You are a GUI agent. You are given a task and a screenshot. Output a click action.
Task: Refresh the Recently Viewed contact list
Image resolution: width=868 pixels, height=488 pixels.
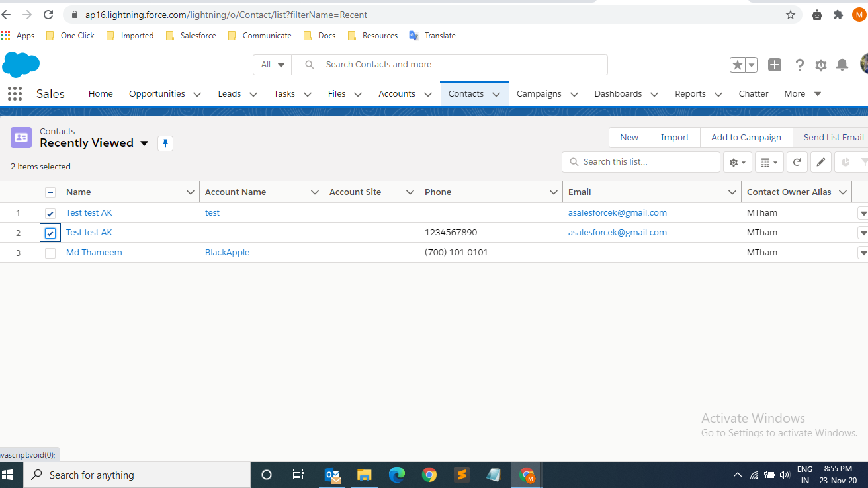[797, 161]
